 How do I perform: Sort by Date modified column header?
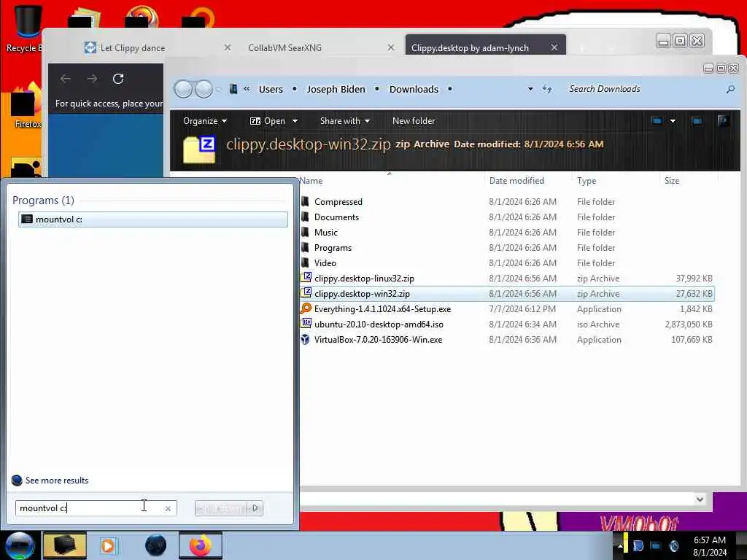[x=528, y=181]
